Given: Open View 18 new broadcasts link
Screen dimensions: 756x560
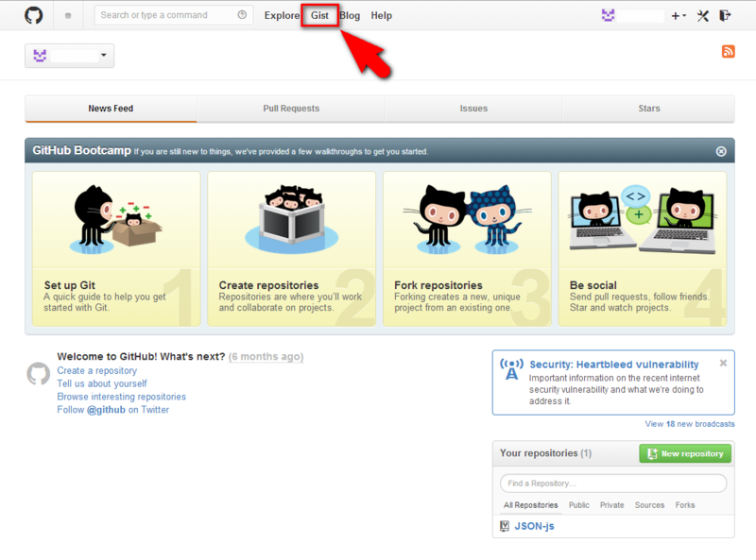Looking at the screenshot, I should point(690,424).
